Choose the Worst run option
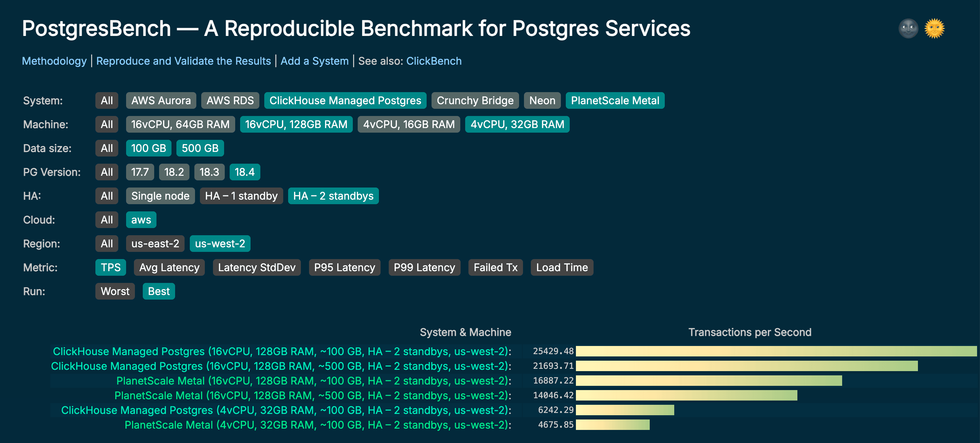The width and height of the screenshot is (980, 443). pyautogui.click(x=115, y=291)
